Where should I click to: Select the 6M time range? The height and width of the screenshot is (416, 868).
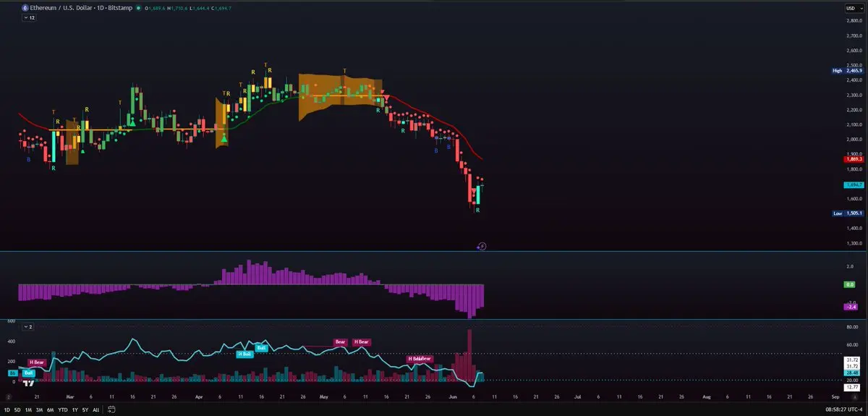[x=51, y=409]
